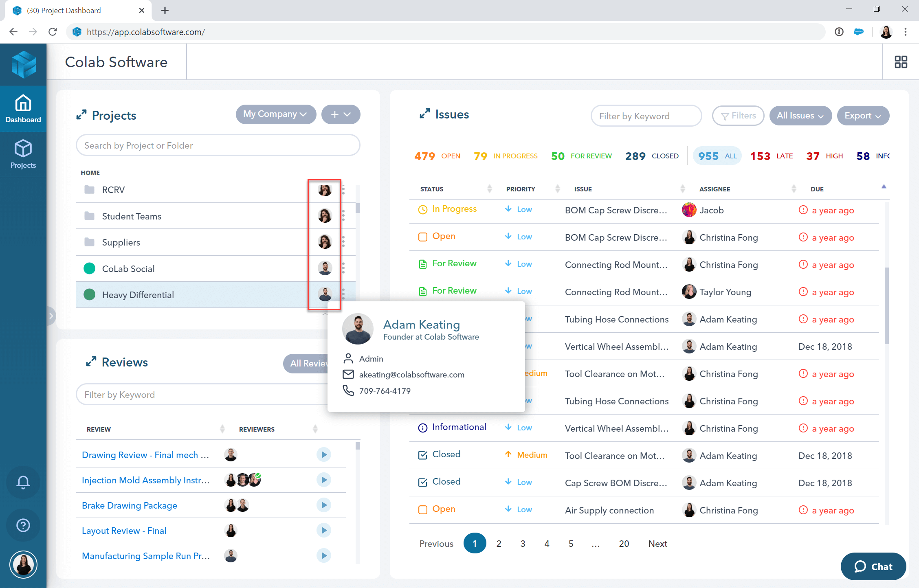Open three-dot menu for RCRV folder
Viewport: 919px width, 588px height.
tap(343, 190)
